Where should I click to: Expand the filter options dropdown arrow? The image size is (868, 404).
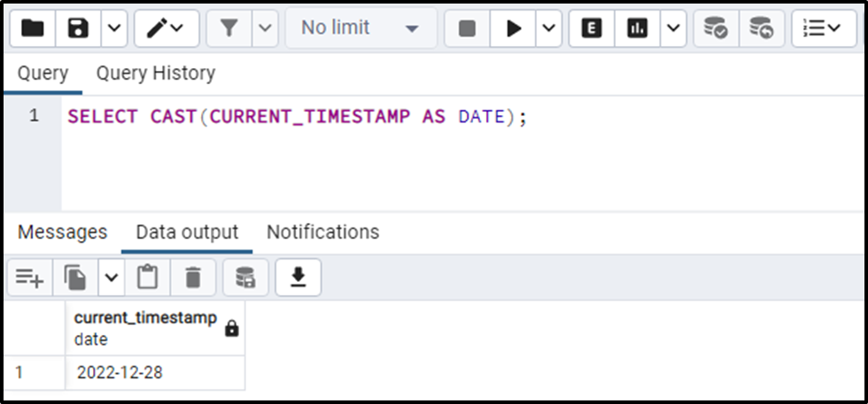(x=265, y=28)
